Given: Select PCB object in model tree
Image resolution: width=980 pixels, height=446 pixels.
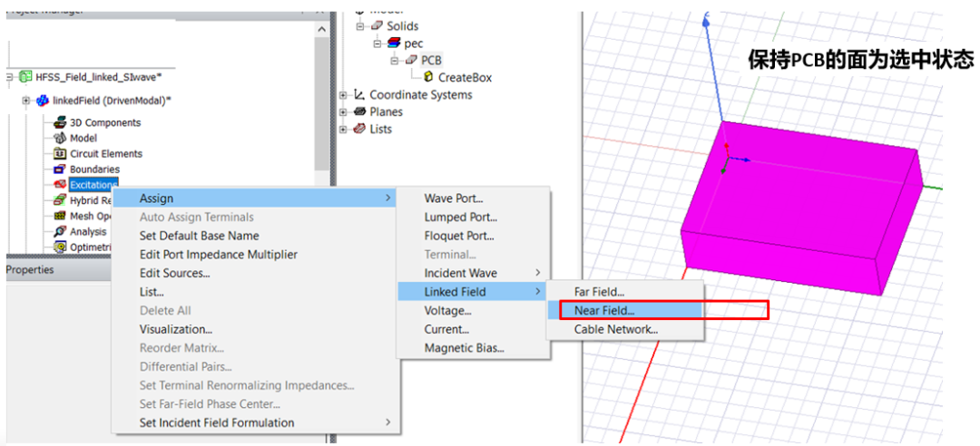Looking at the screenshot, I should (x=431, y=60).
